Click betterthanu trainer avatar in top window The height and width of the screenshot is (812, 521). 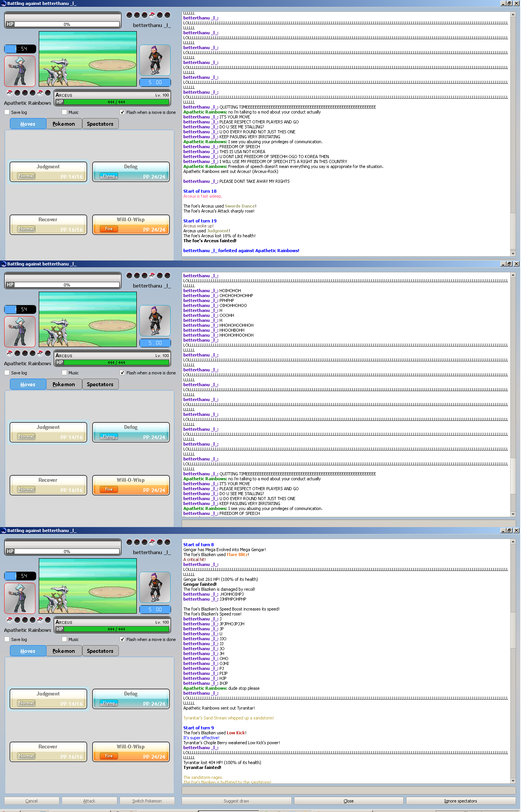click(x=155, y=60)
